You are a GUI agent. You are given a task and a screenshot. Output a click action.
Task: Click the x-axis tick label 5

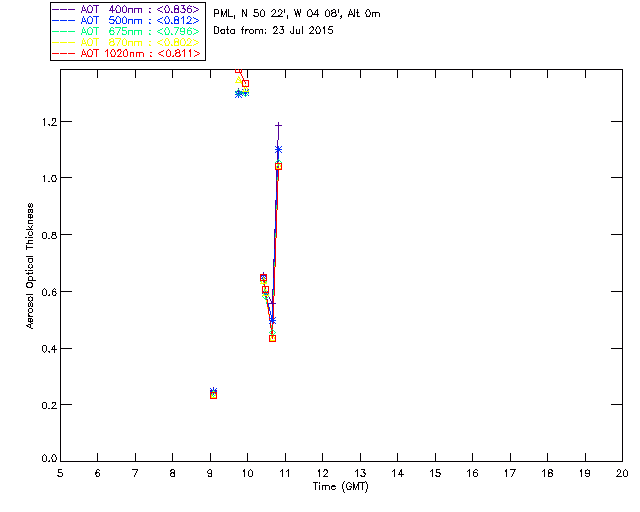coord(60,473)
